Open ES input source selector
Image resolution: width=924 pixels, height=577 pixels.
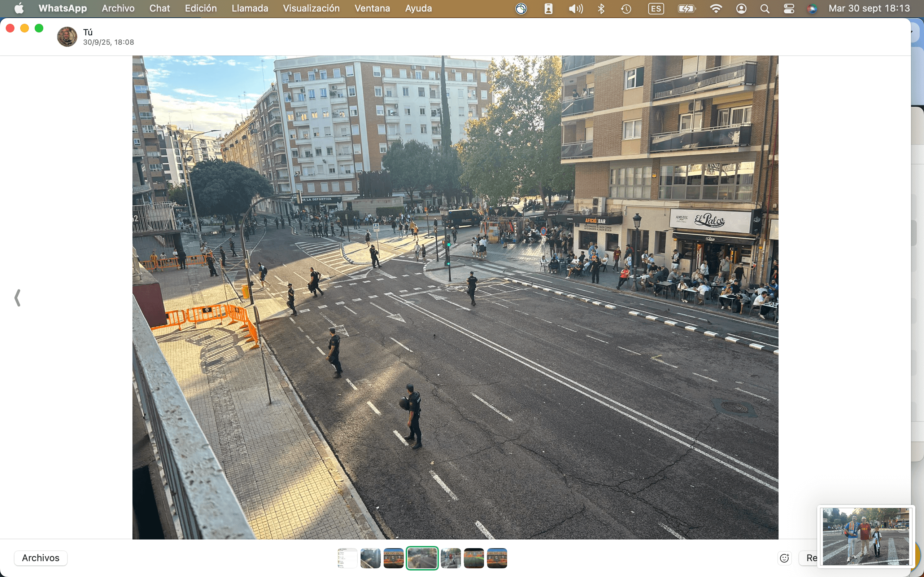(x=655, y=8)
